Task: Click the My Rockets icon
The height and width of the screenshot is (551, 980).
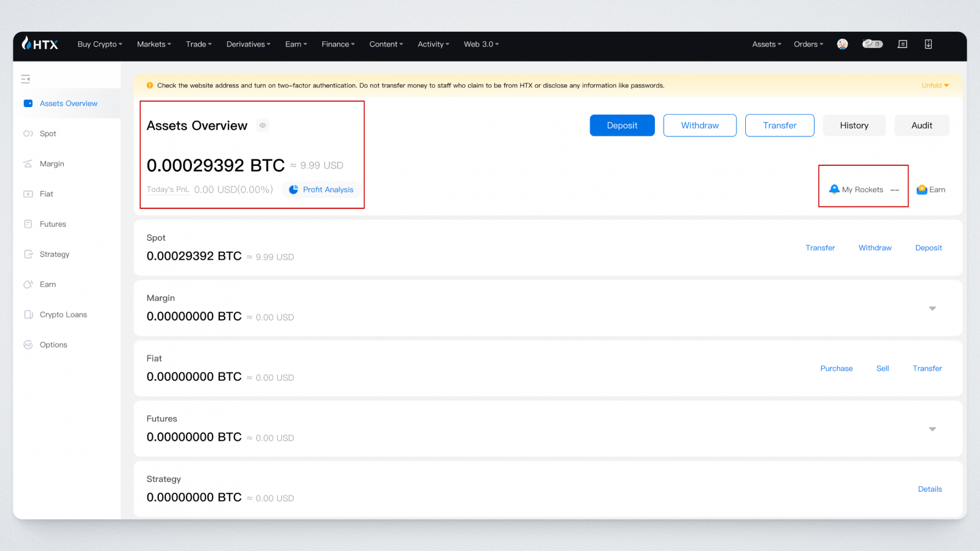Action: click(x=834, y=189)
